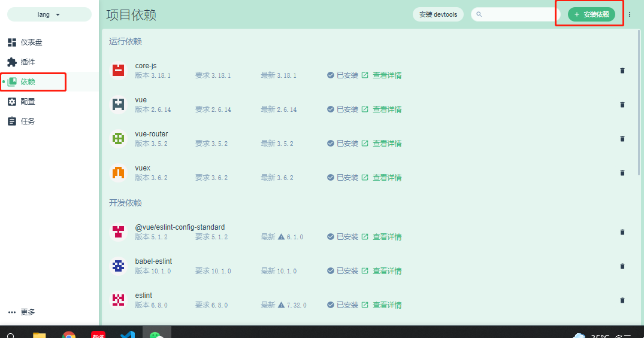The width and height of the screenshot is (644, 338).
Task: Click the 要求 10.1.0 text for babel-eslint
Action: click(x=213, y=271)
